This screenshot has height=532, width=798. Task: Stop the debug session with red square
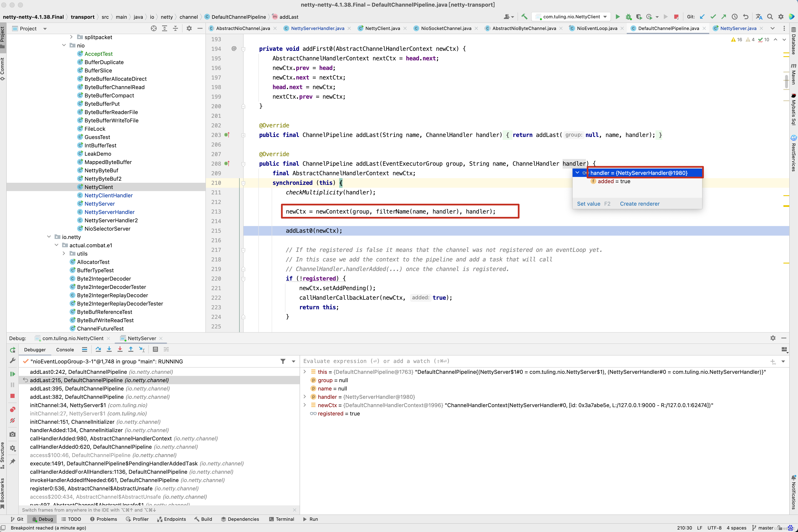click(13, 396)
